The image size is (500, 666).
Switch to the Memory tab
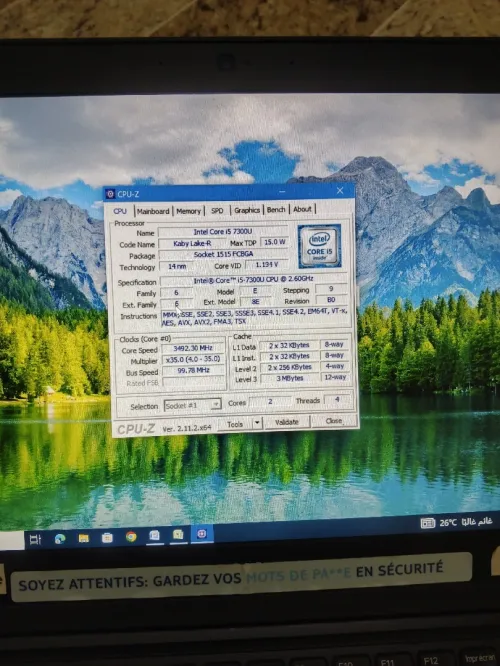(188, 211)
